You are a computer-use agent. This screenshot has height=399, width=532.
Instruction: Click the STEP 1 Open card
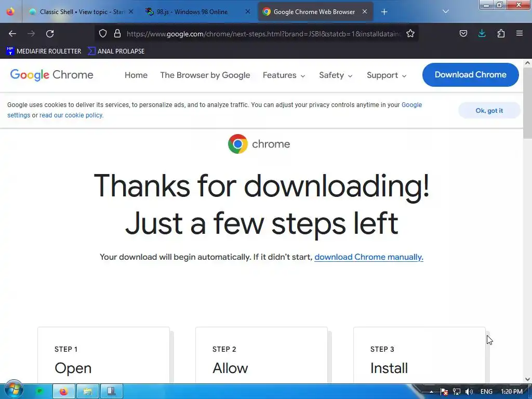[x=103, y=355]
